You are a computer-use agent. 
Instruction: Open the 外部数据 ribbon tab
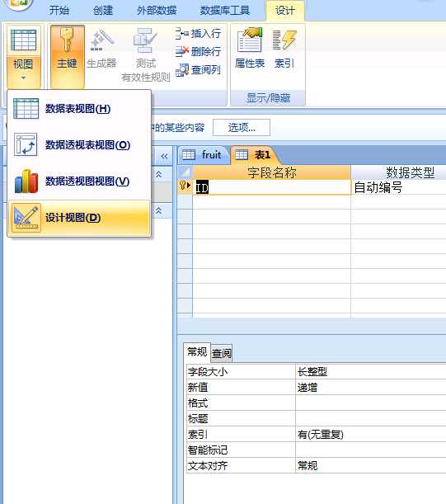(x=157, y=10)
